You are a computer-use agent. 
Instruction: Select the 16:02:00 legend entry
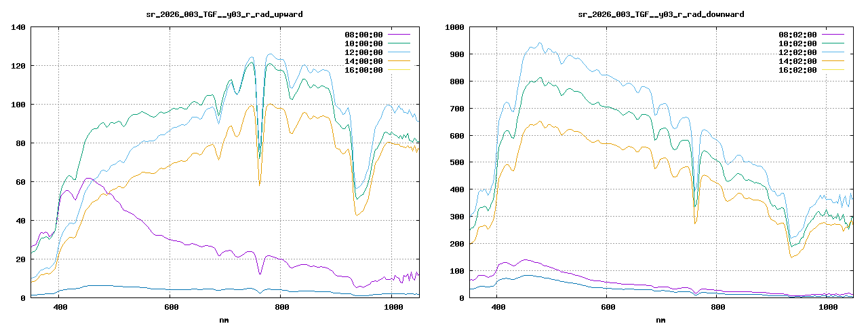(x=797, y=69)
